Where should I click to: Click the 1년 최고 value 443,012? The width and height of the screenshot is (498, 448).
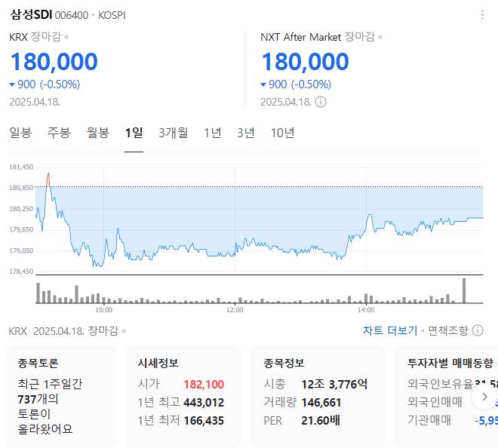click(204, 402)
